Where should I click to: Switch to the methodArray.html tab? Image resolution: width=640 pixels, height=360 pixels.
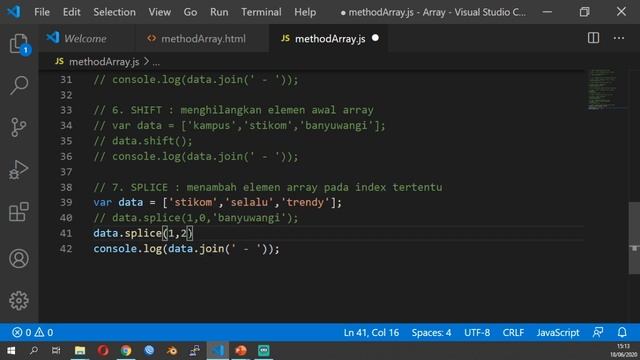pyautogui.click(x=202, y=38)
